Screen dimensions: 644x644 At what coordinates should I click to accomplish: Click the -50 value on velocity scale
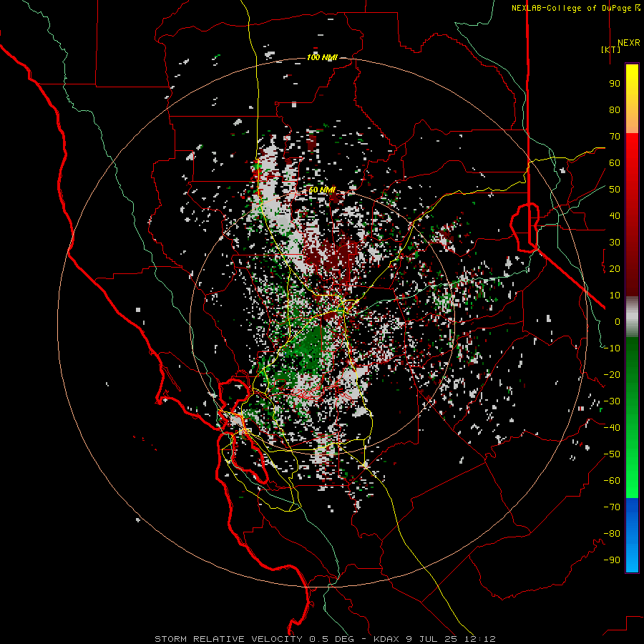tap(612, 454)
